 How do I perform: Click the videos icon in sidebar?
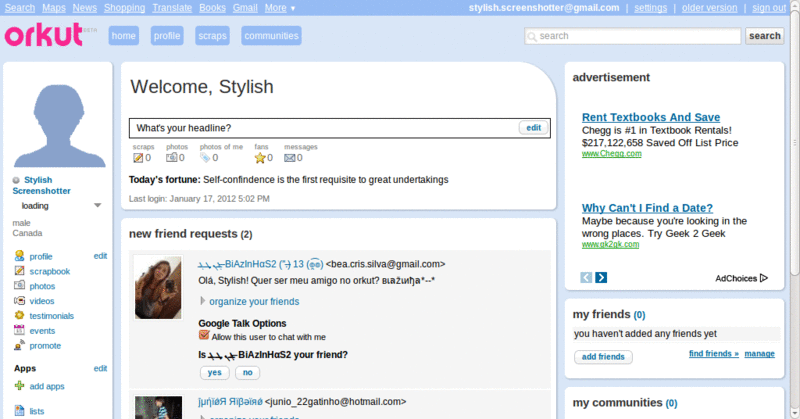pyautogui.click(x=19, y=301)
